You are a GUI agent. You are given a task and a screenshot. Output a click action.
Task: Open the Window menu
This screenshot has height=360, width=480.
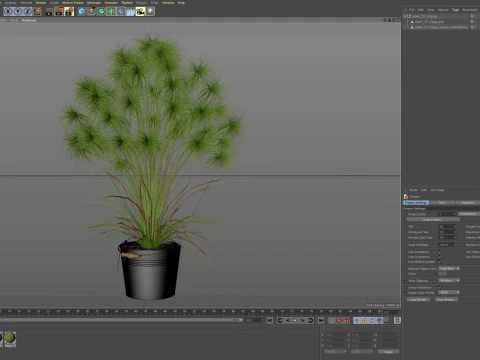[168, 3]
